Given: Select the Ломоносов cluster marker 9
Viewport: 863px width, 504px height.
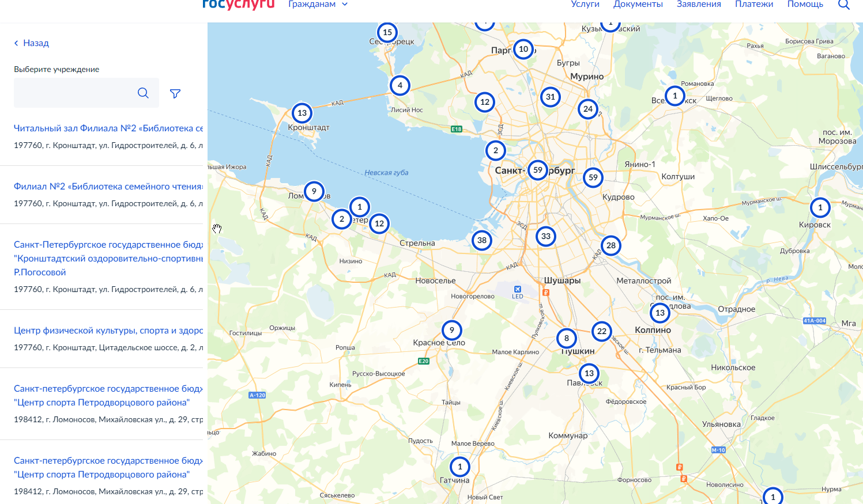Looking at the screenshot, I should click(x=314, y=191).
